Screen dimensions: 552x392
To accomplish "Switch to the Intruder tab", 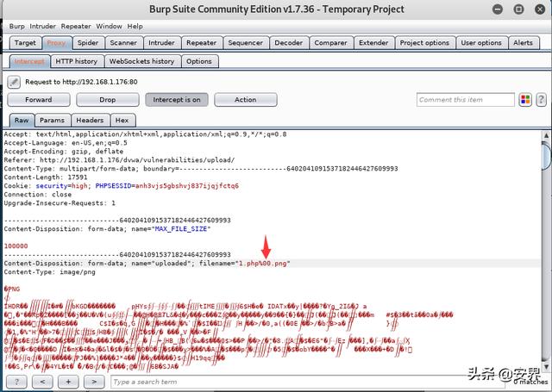I will tap(162, 43).
